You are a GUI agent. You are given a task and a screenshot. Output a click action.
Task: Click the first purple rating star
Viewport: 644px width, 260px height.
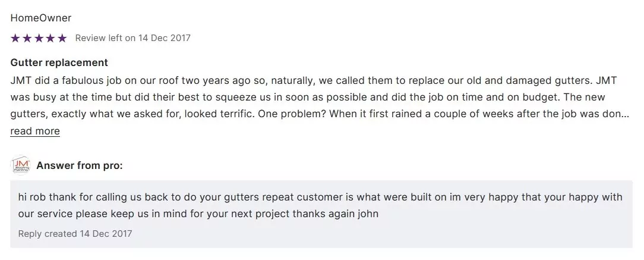(x=15, y=38)
